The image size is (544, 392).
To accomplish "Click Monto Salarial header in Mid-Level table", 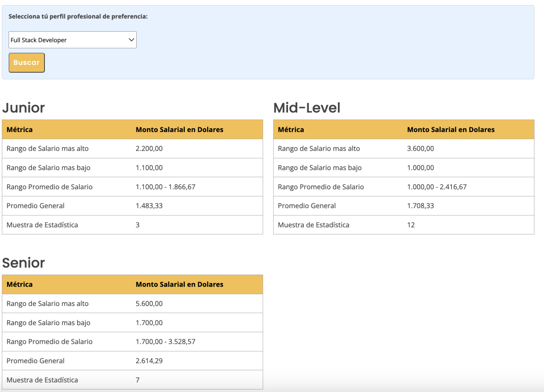I will tap(451, 129).
